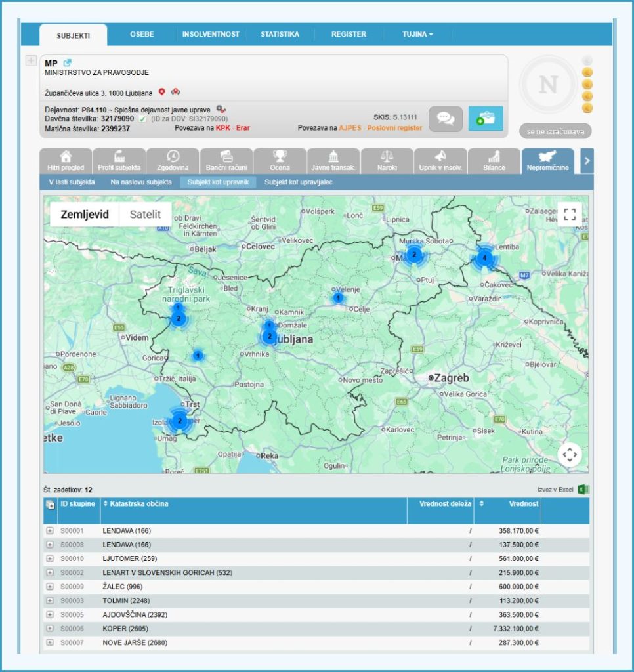The height and width of the screenshot is (672, 634).
Task: Open the chat comments button icon
Action: click(446, 119)
